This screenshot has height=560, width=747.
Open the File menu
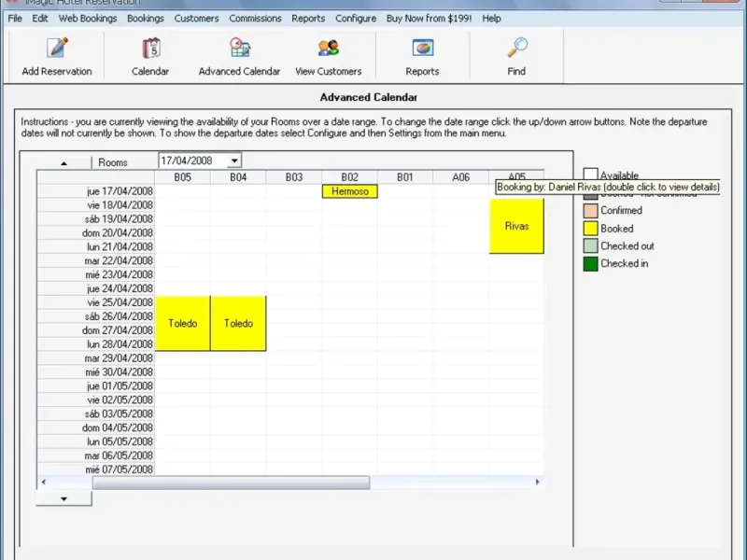coord(15,19)
